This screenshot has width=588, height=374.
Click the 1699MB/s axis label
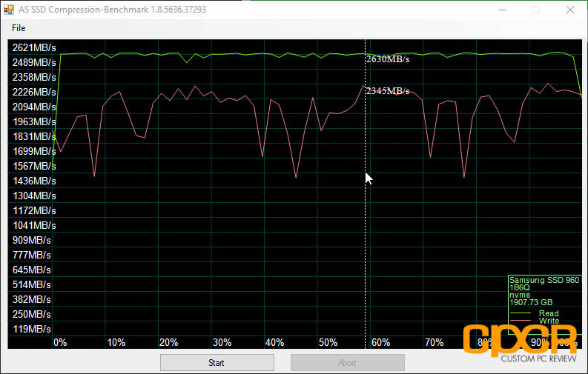[x=34, y=151]
